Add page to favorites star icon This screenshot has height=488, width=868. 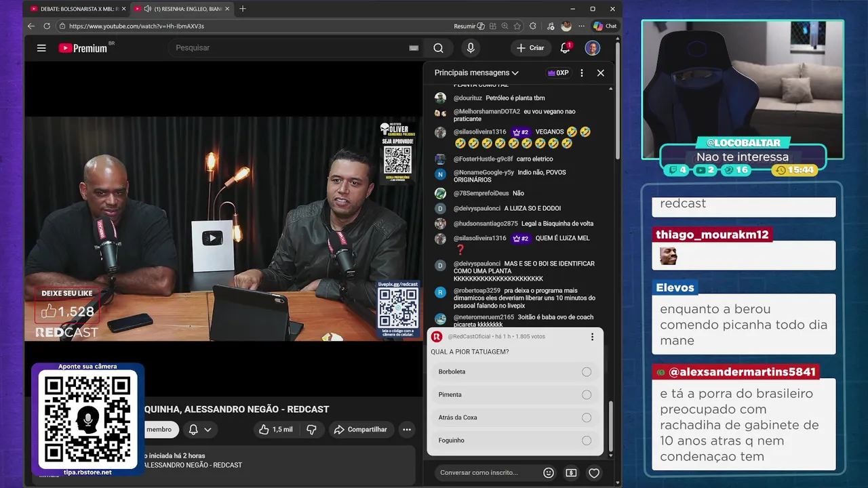click(517, 26)
